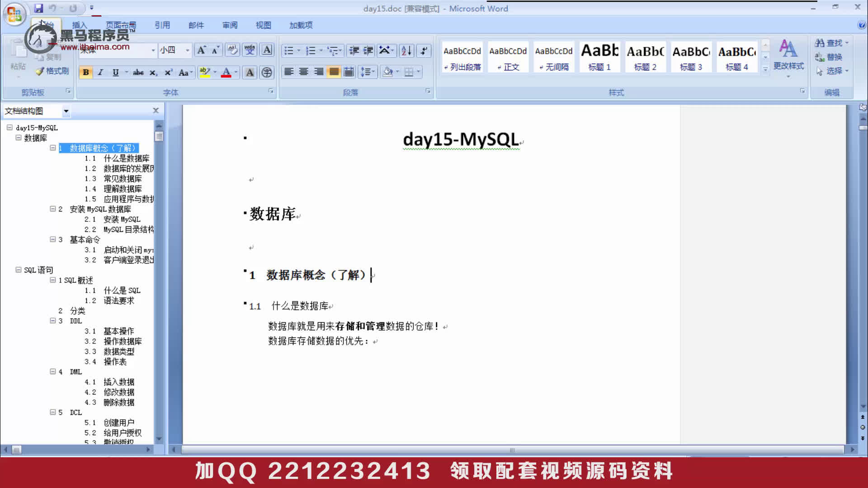Click the center align paragraph icon
Screen dimensions: 868x488
click(x=304, y=72)
